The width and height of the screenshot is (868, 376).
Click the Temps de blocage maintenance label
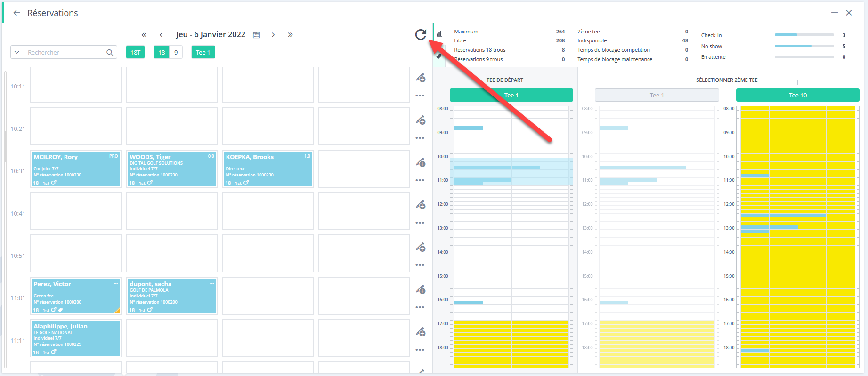point(615,59)
